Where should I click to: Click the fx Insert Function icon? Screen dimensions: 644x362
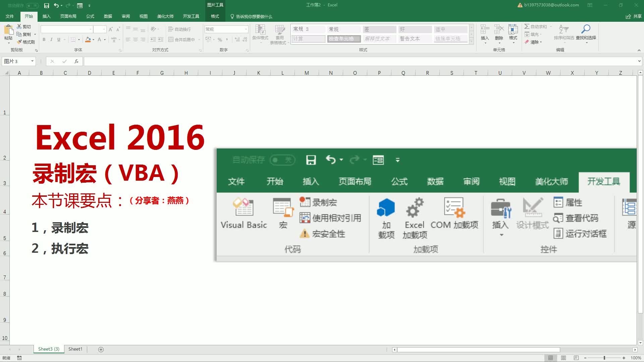pos(76,61)
